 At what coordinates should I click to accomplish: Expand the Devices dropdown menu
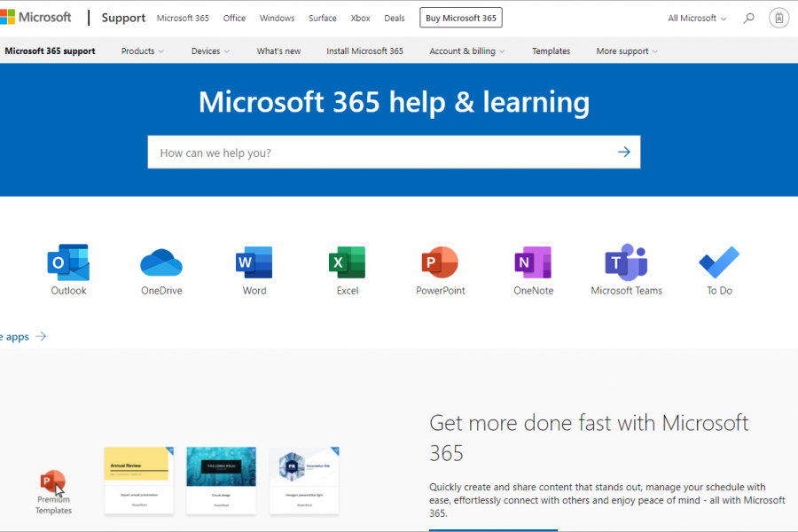[x=210, y=51]
